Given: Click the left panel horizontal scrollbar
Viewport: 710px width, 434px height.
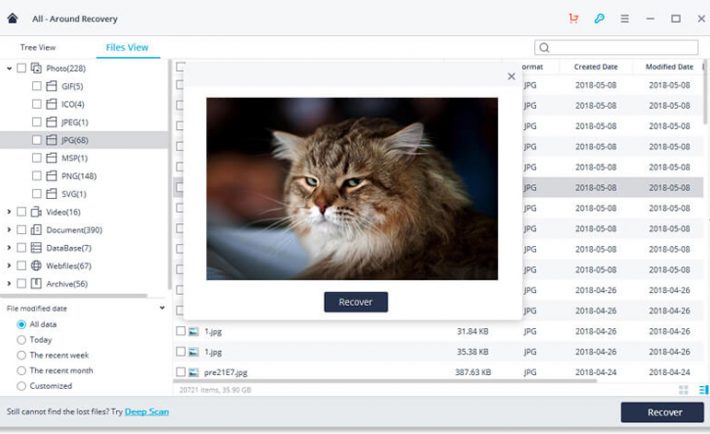Looking at the screenshot, I should click(74, 296).
